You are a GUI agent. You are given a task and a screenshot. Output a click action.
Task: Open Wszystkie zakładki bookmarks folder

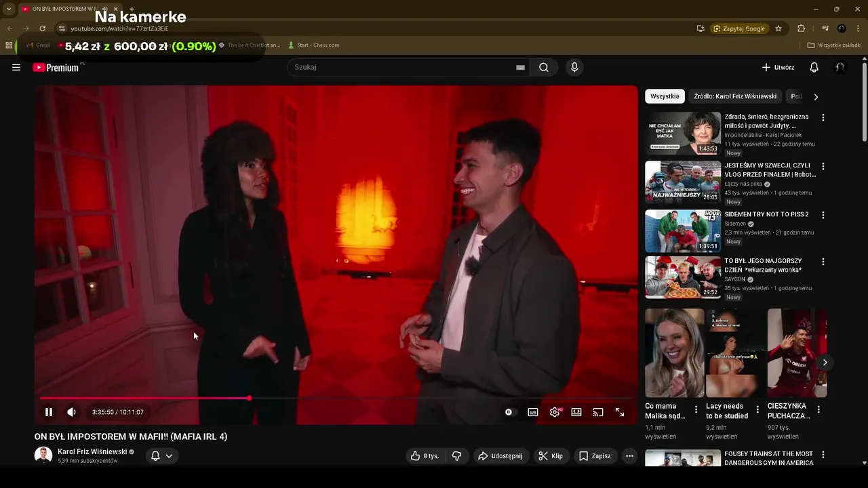click(x=834, y=45)
